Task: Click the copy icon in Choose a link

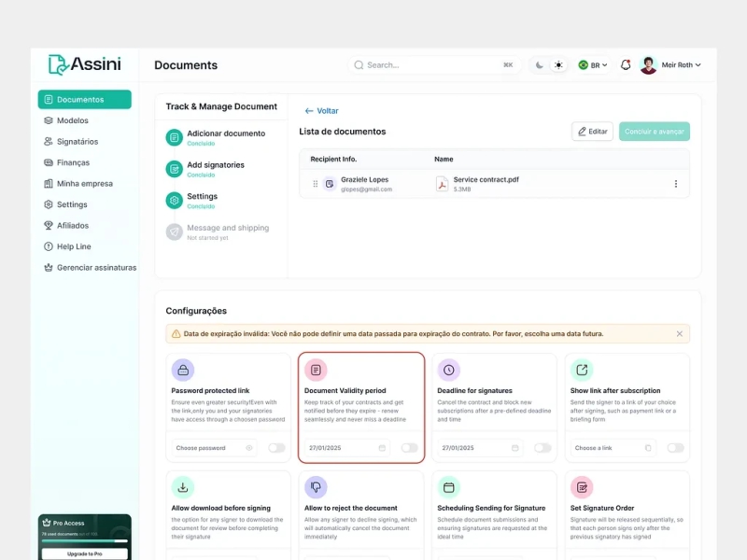Action: pos(648,448)
